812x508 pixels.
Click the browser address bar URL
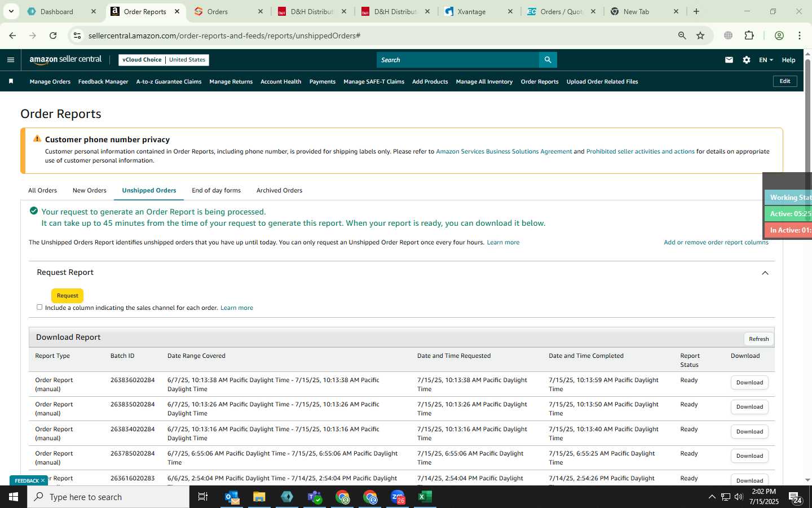tap(224, 36)
